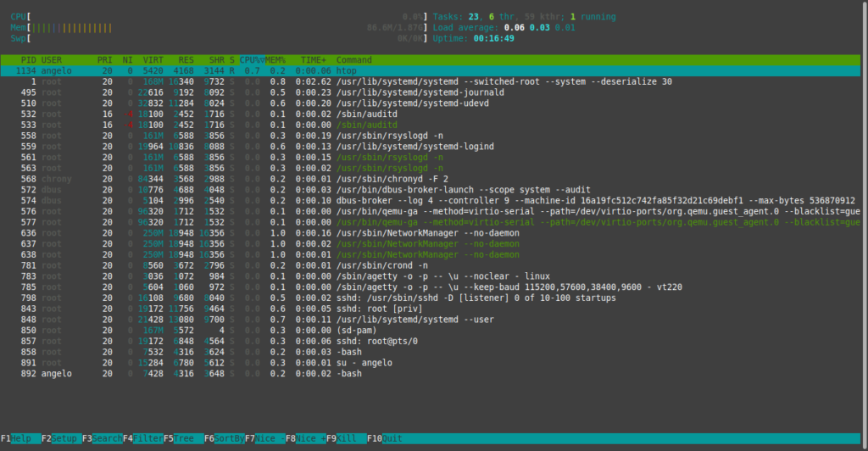
Task: Sort by the PID column header
Action: [x=28, y=60]
